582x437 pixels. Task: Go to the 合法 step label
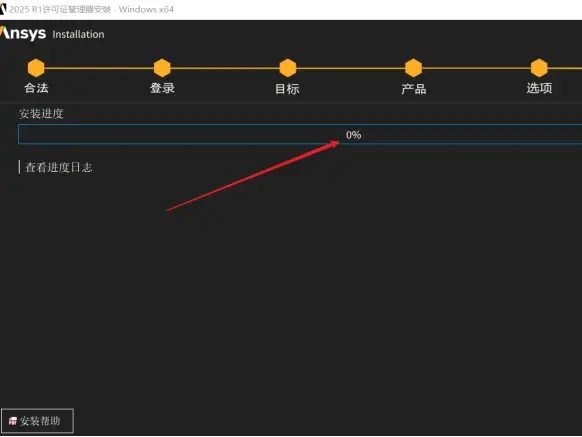36,88
